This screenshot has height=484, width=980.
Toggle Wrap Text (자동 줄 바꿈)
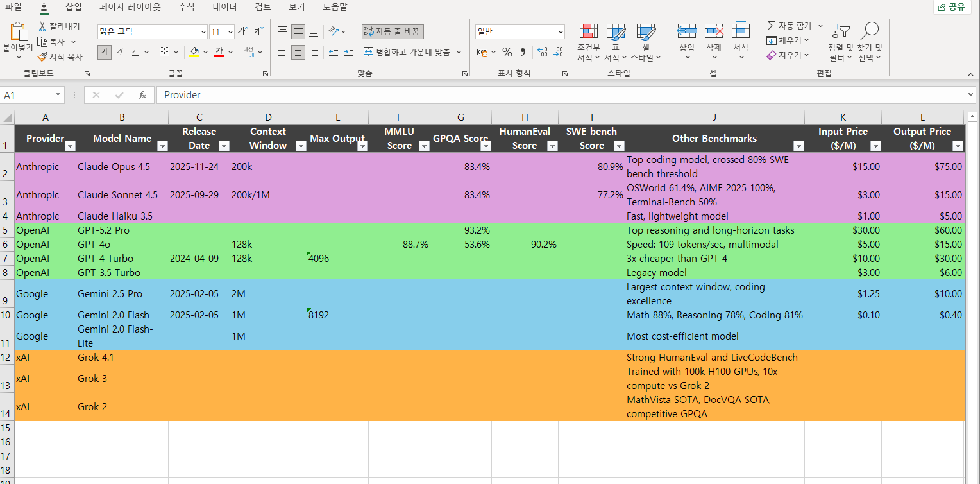393,31
